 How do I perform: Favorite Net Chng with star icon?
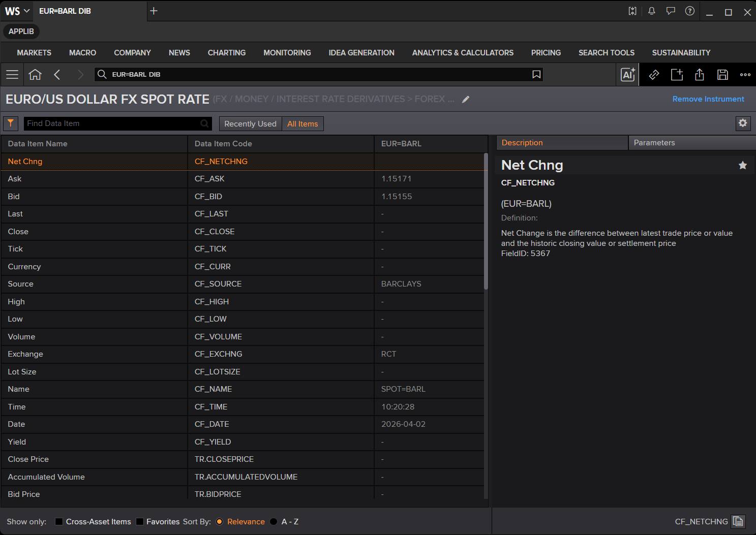pyautogui.click(x=743, y=165)
